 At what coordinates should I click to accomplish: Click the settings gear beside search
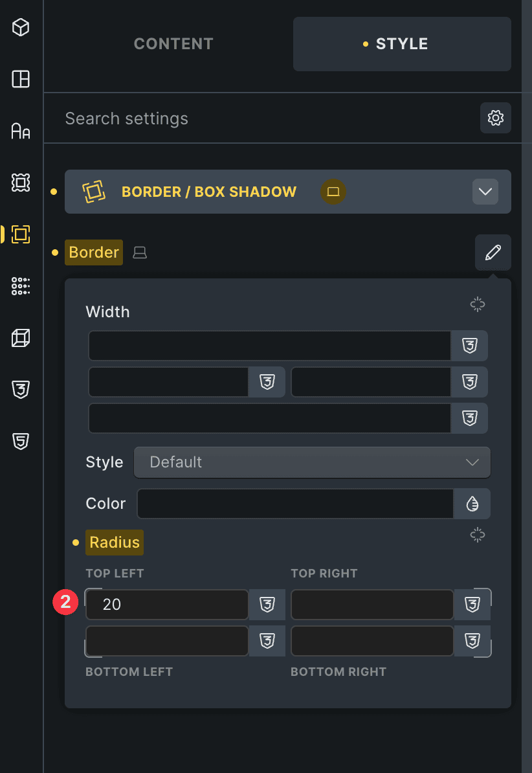496,118
